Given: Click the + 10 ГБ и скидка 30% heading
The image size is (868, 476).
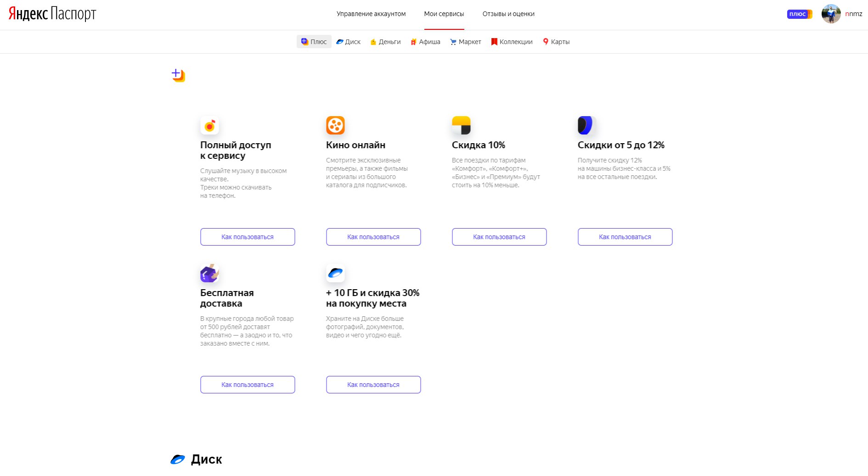Looking at the screenshot, I should pyautogui.click(x=372, y=298).
